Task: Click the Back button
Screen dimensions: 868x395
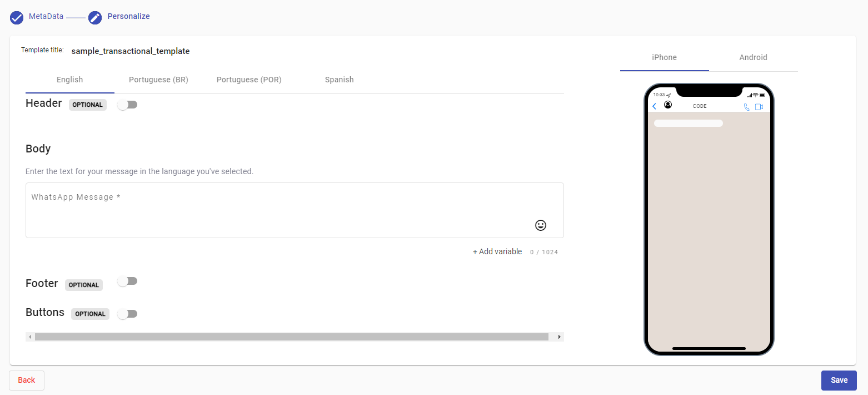Action: pos(27,381)
